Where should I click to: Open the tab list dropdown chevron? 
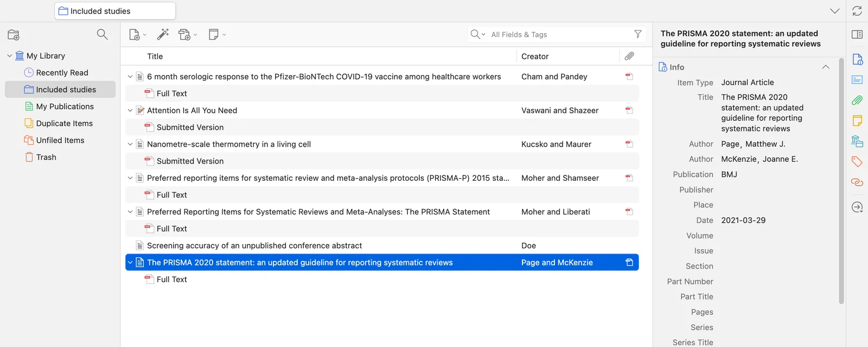tap(834, 11)
